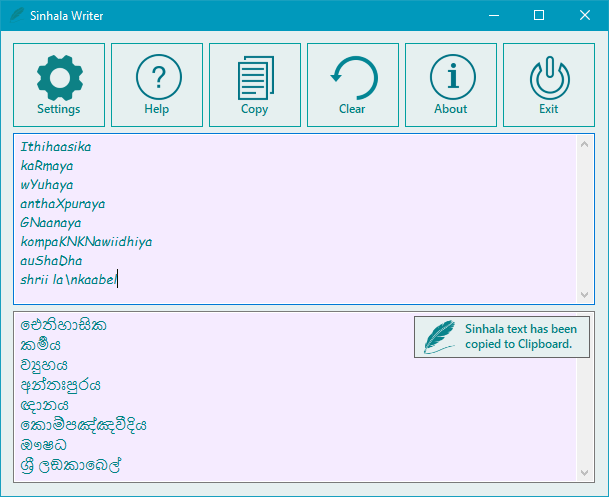
Task: Close the Sinhala Writer window
Action: coord(585,16)
